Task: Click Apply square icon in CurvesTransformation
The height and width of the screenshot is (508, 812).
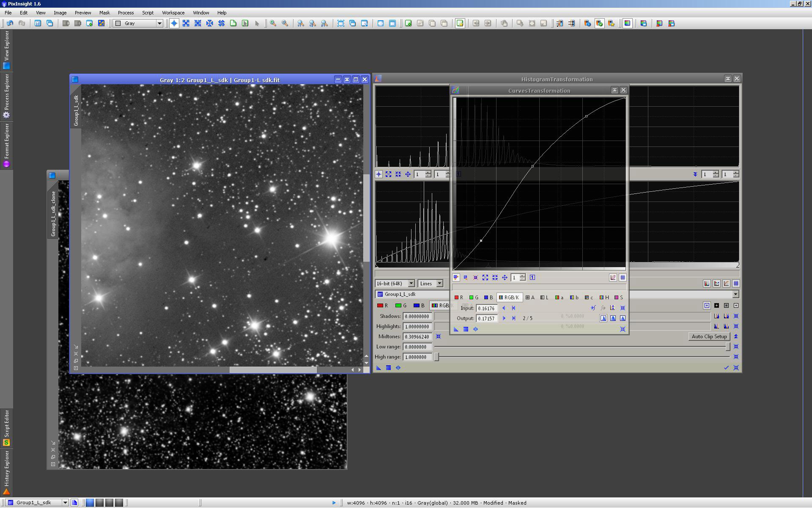Action: click(x=466, y=329)
